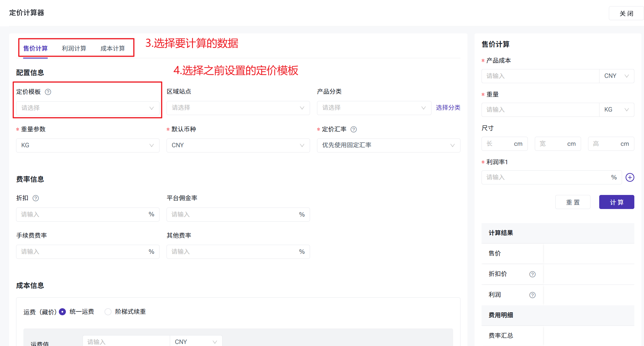This screenshot has width=644, height=346.
Task: Click question mark icon beside 折扣
Action: [x=36, y=198]
